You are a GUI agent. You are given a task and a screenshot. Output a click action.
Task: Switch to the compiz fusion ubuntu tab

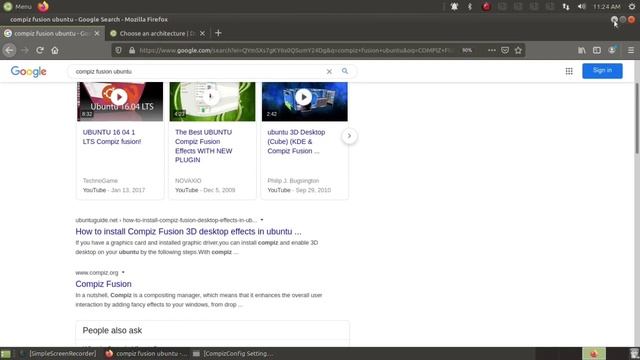pos(52,33)
